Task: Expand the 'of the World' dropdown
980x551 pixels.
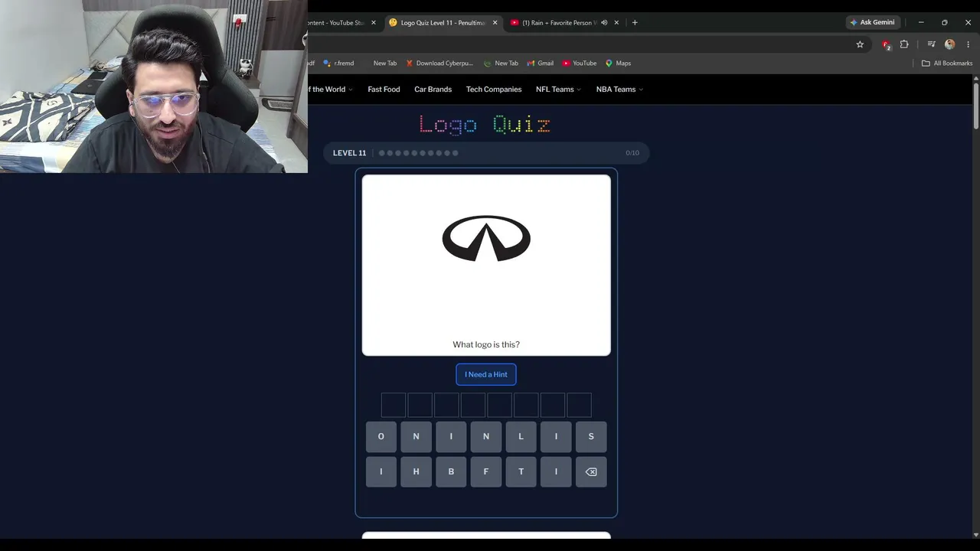Action: [331, 90]
